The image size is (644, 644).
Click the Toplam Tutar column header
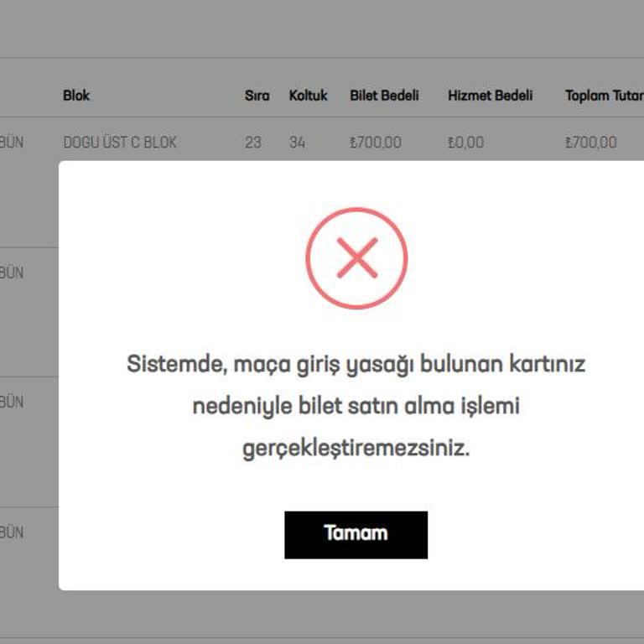pos(604,96)
